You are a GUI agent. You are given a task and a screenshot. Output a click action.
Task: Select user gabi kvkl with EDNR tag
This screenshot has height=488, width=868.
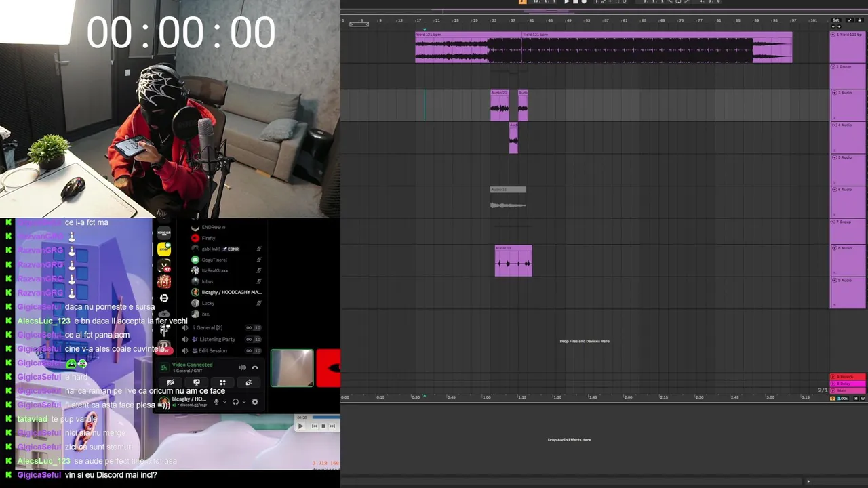pos(220,249)
